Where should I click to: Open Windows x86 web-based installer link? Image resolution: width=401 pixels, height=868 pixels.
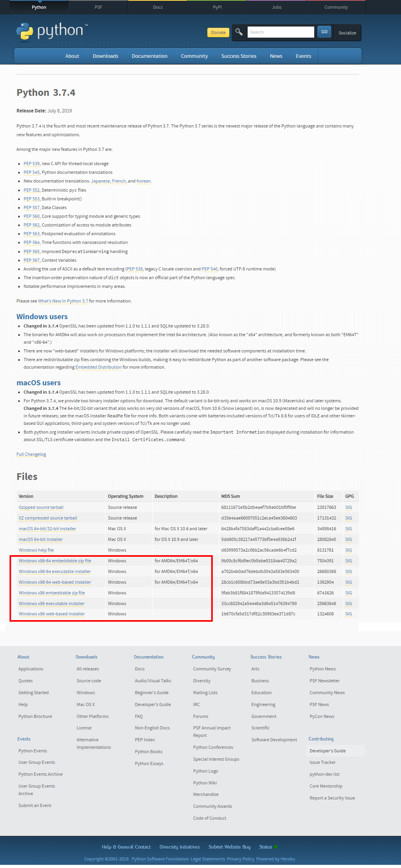tap(52, 614)
